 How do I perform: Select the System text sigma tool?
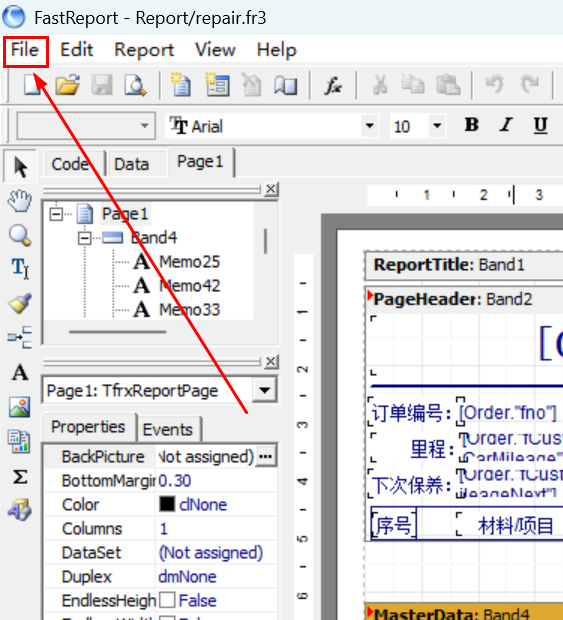tap(20, 476)
